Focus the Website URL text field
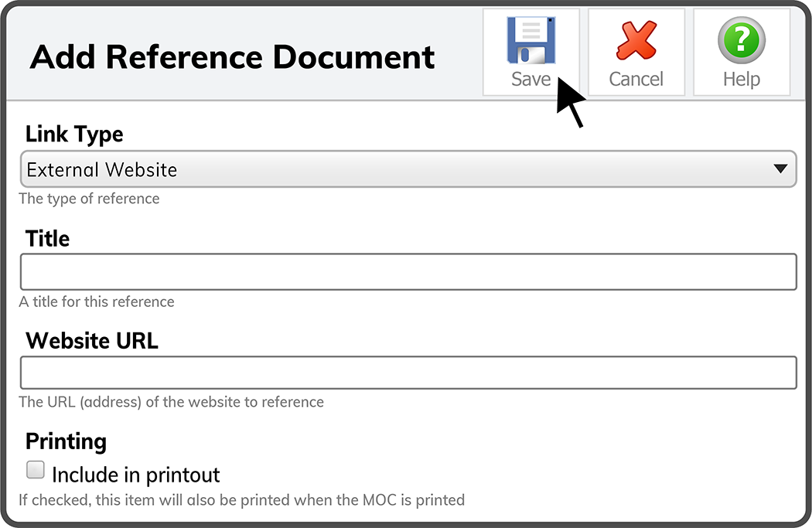This screenshot has width=812, height=528. click(408, 373)
